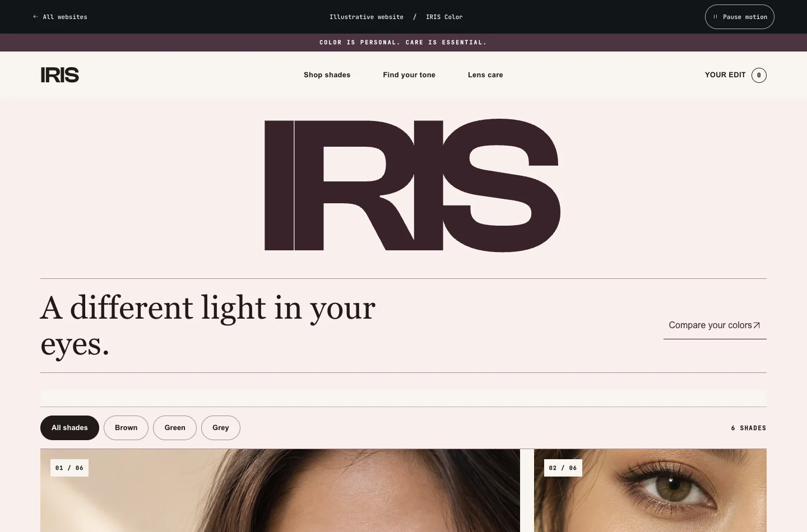The width and height of the screenshot is (807, 532).
Task: Click the small IRIS header logo
Action: 60,75
